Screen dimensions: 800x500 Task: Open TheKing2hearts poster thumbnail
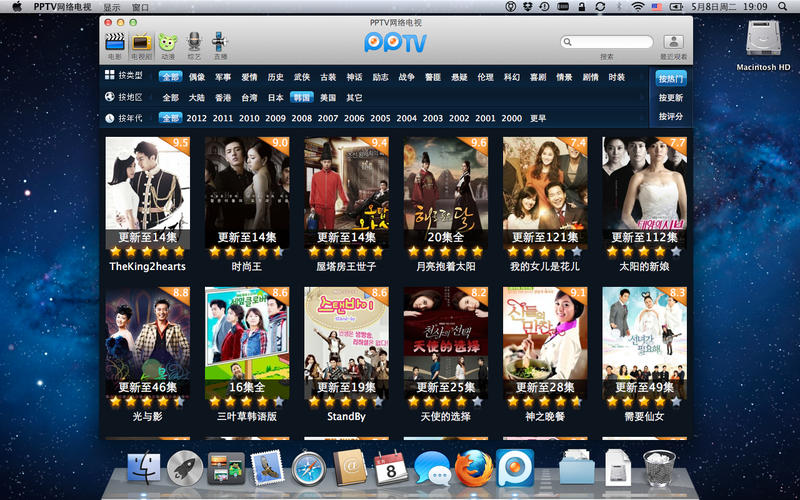pyautogui.click(x=147, y=192)
